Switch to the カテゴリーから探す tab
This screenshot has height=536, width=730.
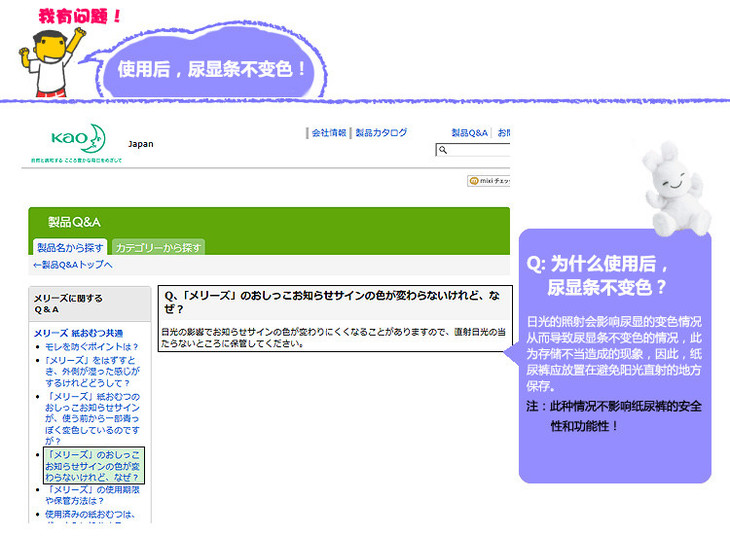(x=159, y=247)
